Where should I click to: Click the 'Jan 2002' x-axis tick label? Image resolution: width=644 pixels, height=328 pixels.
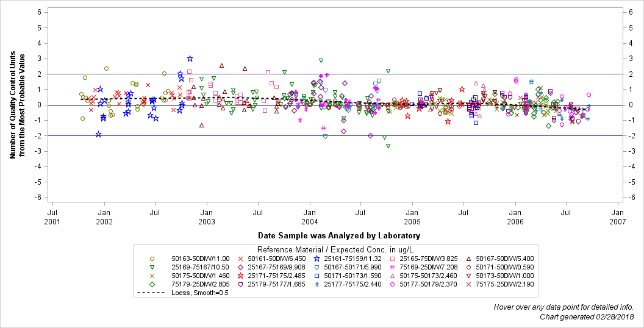pyautogui.click(x=104, y=217)
